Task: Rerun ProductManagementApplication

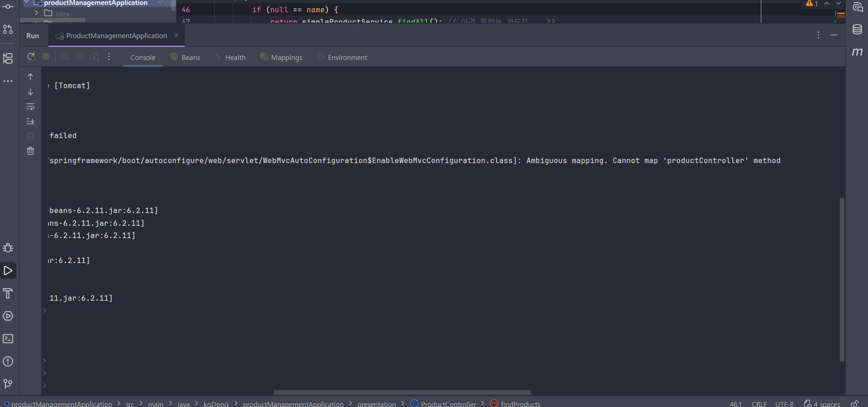Action: coord(31,57)
